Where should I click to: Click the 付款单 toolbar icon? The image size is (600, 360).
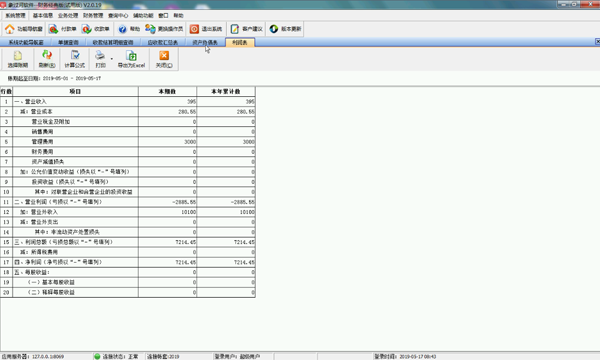coord(53,29)
